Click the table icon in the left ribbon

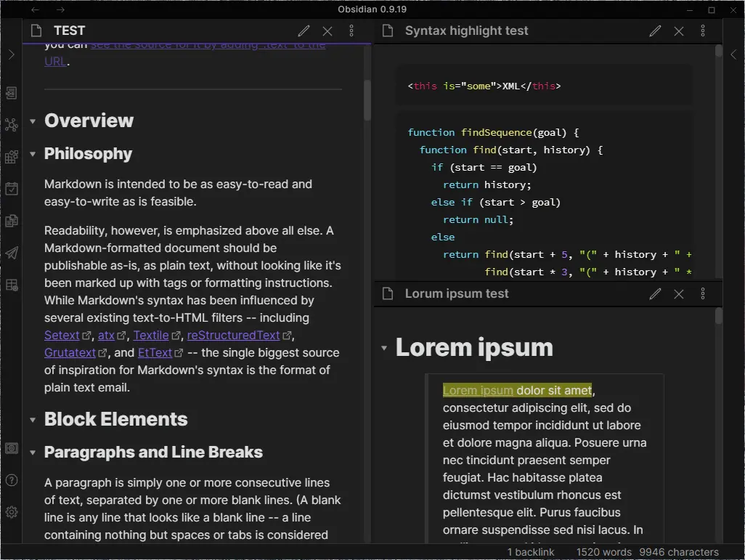(x=12, y=285)
